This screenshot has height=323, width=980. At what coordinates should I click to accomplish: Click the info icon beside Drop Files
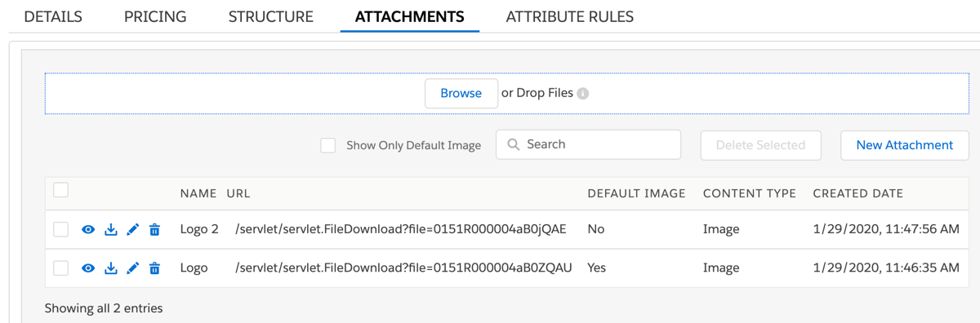[583, 94]
